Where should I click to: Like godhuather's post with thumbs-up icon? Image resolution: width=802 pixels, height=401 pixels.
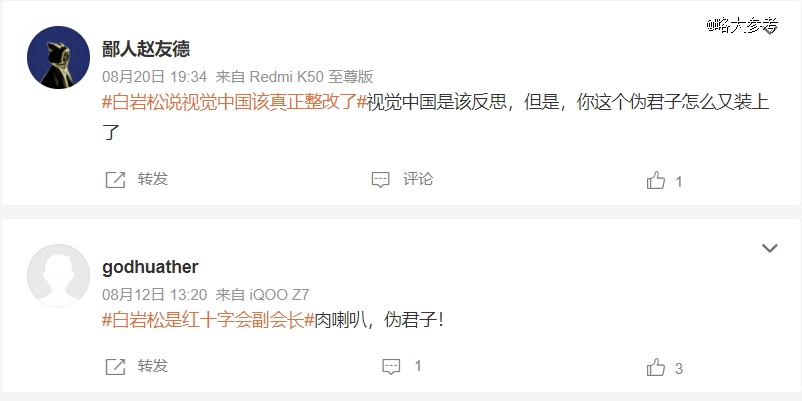click(656, 367)
